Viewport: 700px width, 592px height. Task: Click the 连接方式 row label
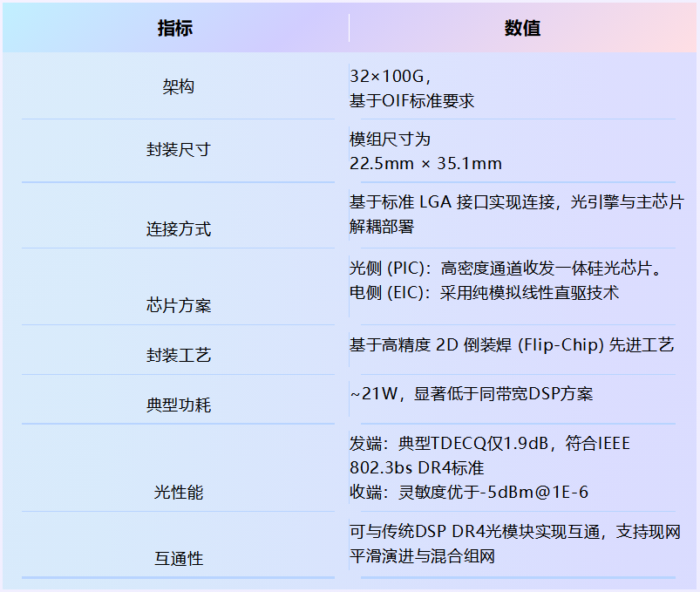tap(178, 229)
